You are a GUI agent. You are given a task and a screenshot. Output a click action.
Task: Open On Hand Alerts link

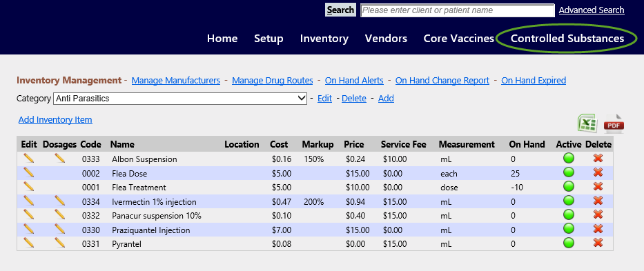tap(354, 81)
